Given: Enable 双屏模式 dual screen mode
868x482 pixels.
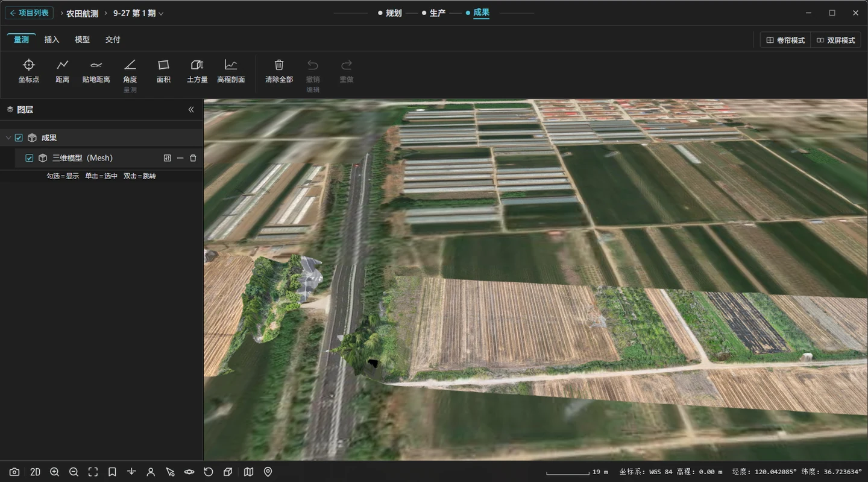Looking at the screenshot, I should pos(835,40).
